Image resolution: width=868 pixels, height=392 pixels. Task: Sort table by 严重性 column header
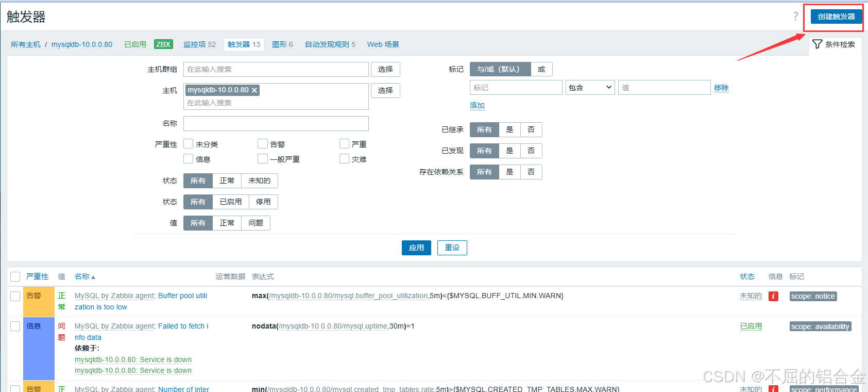click(x=37, y=277)
